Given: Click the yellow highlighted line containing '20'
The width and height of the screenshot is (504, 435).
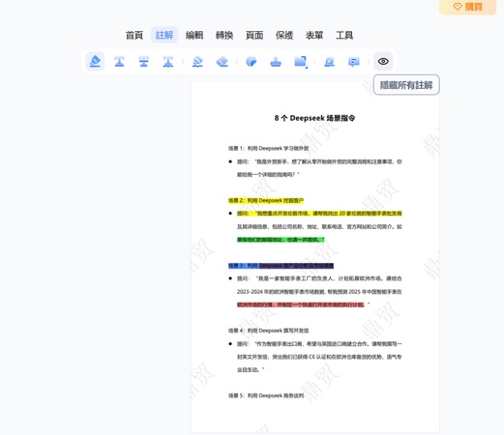Looking at the screenshot, I should [319, 214].
